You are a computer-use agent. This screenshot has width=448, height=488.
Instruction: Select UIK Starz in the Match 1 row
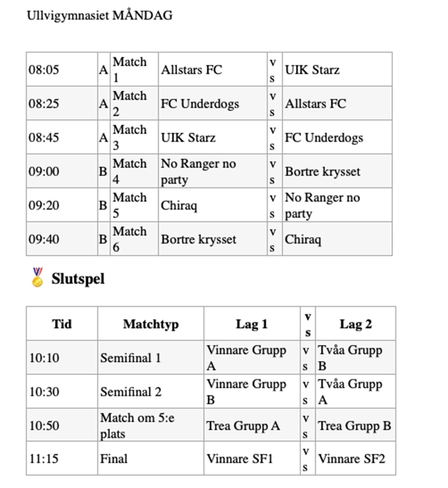312,70
